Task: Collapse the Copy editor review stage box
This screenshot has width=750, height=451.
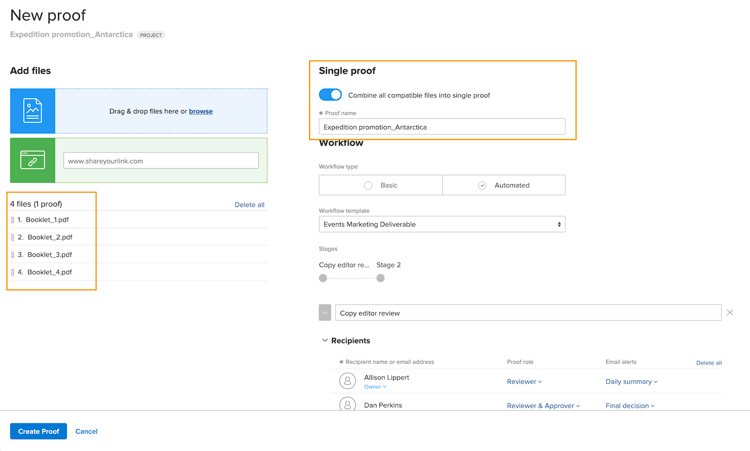Action: (x=325, y=313)
